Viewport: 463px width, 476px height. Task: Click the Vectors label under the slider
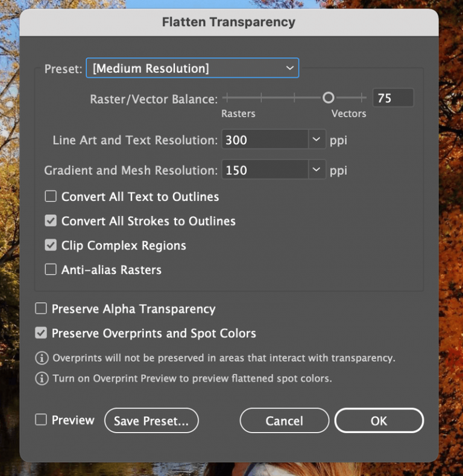pos(348,113)
